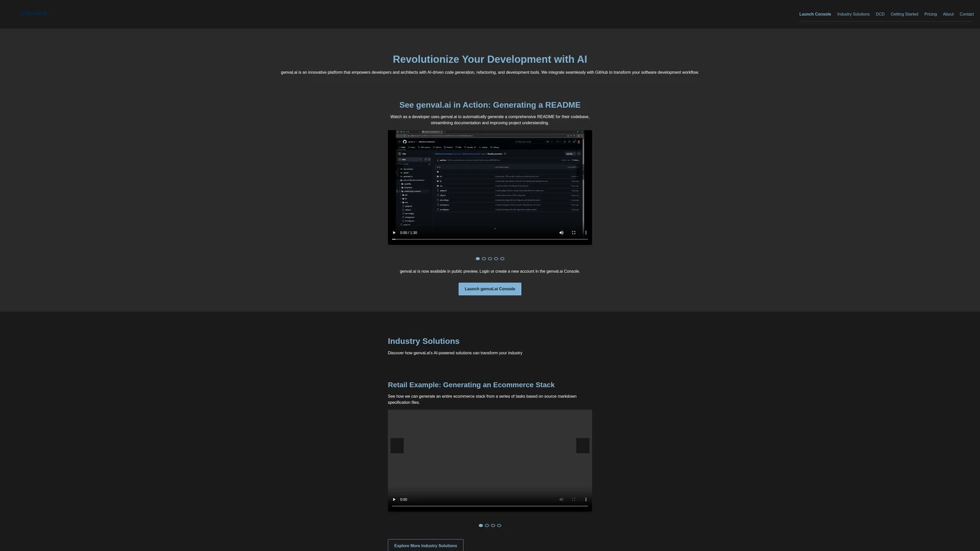This screenshot has height=551, width=980.
Task: Click heading 'Revolutionize Your Development with AI'
Action: pyautogui.click(x=489, y=59)
